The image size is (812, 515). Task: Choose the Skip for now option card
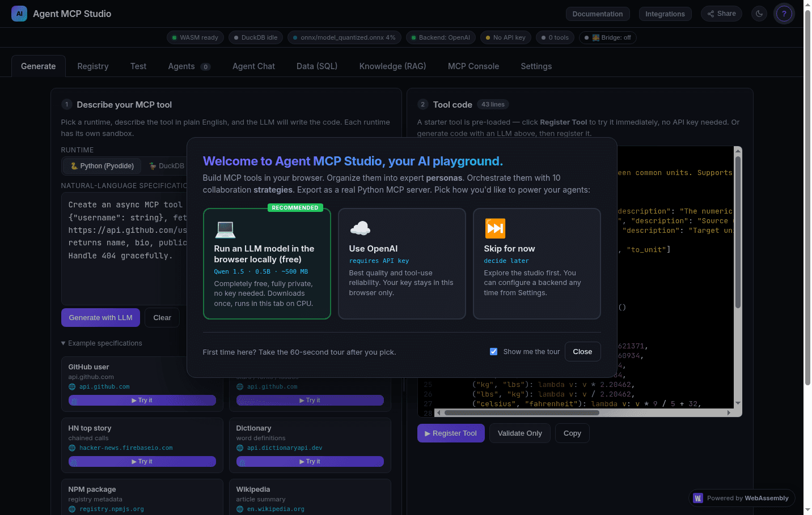[537, 263]
